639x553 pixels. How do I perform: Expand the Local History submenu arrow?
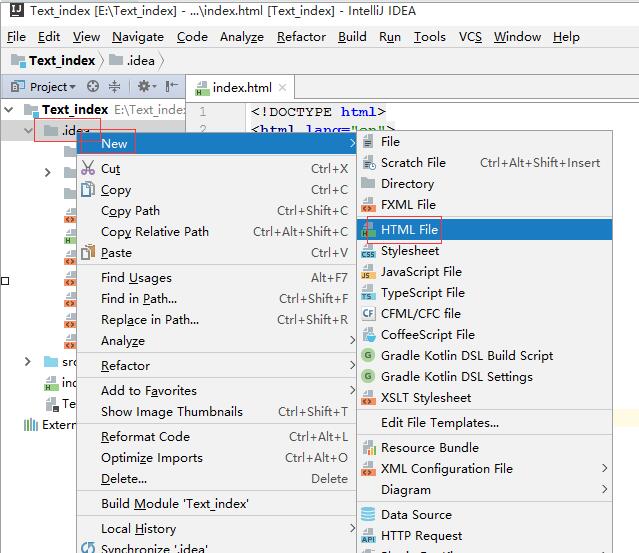352,528
